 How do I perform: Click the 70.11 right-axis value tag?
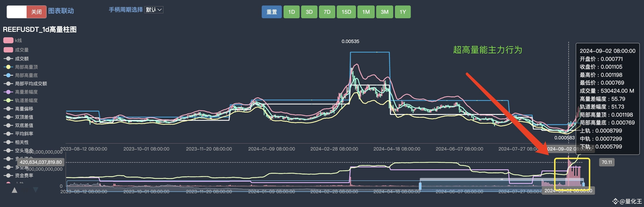(x=607, y=162)
